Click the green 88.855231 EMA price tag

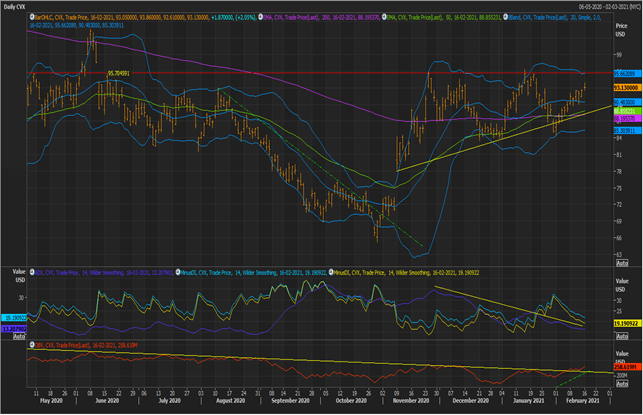coord(627,111)
